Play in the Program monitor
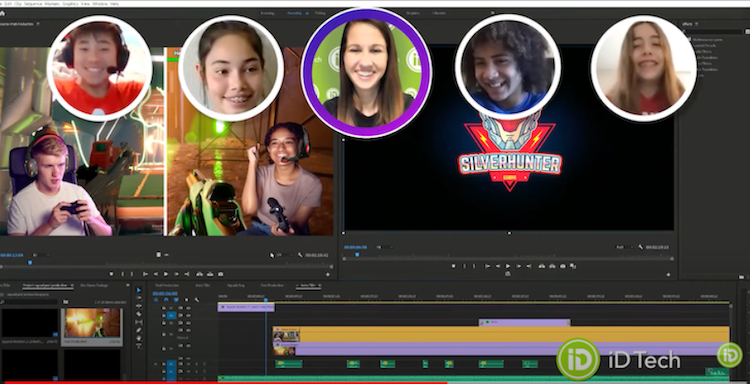750x384 pixels. coord(507,266)
